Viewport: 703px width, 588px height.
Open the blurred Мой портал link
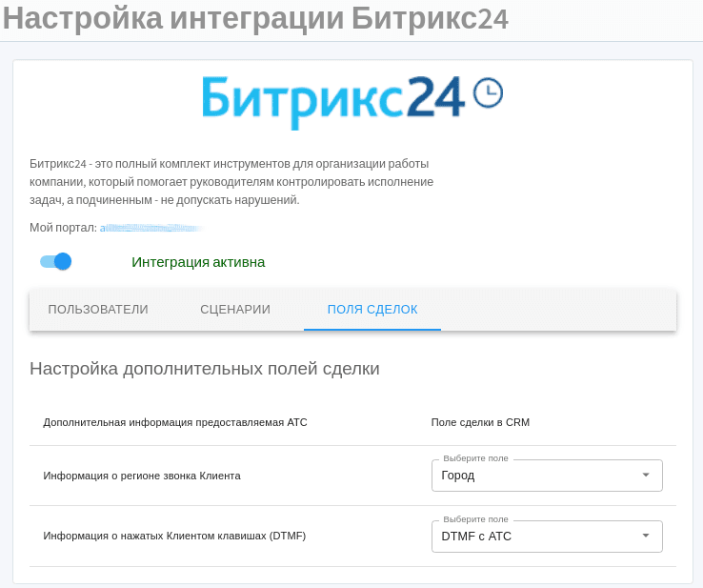[151, 228]
